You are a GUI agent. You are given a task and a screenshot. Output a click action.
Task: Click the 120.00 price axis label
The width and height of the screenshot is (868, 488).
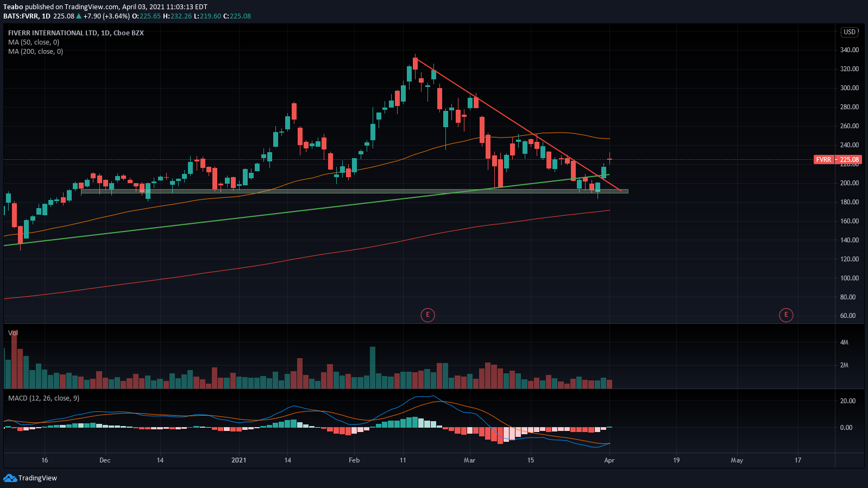tap(850, 259)
